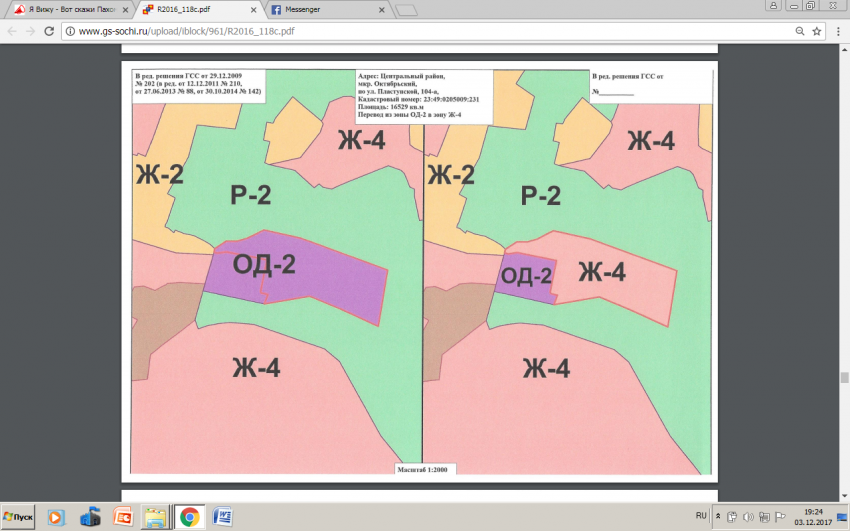The width and height of the screenshot is (850, 531).
Task: Close the R2016_118c.pdf tab
Action: click(253, 10)
